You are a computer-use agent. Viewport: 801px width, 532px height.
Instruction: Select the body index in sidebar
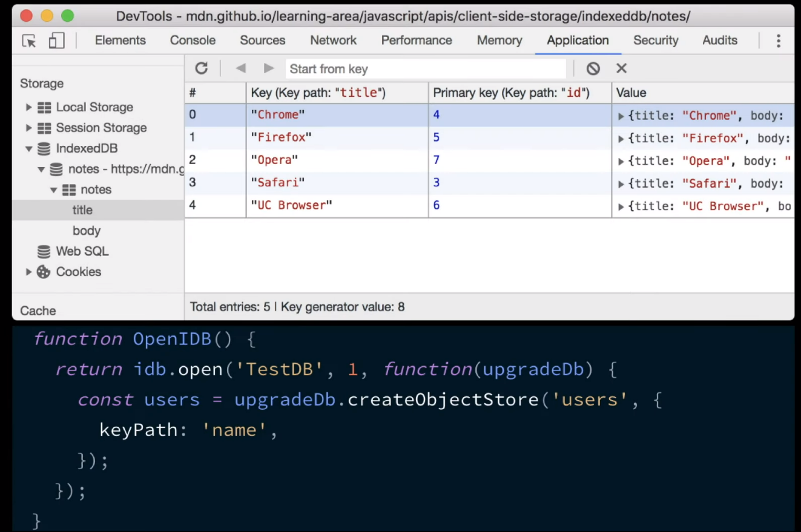pyautogui.click(x=87, y=231)
